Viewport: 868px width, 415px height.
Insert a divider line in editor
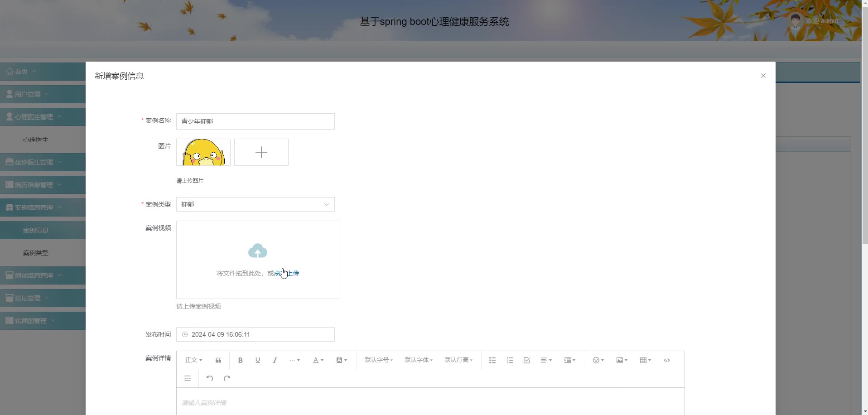(x=188, y=378)
